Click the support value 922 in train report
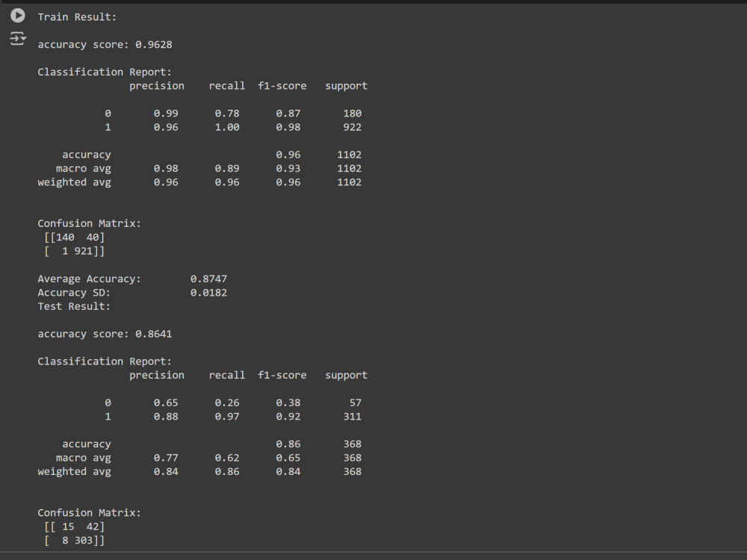The image size is (747, 560). tap(352, 128)
